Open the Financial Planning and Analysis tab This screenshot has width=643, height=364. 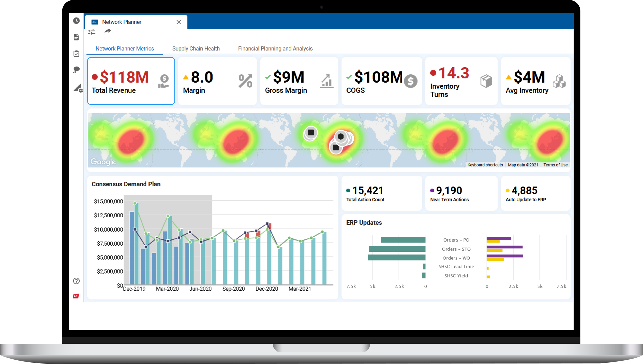tap(275, 48)
